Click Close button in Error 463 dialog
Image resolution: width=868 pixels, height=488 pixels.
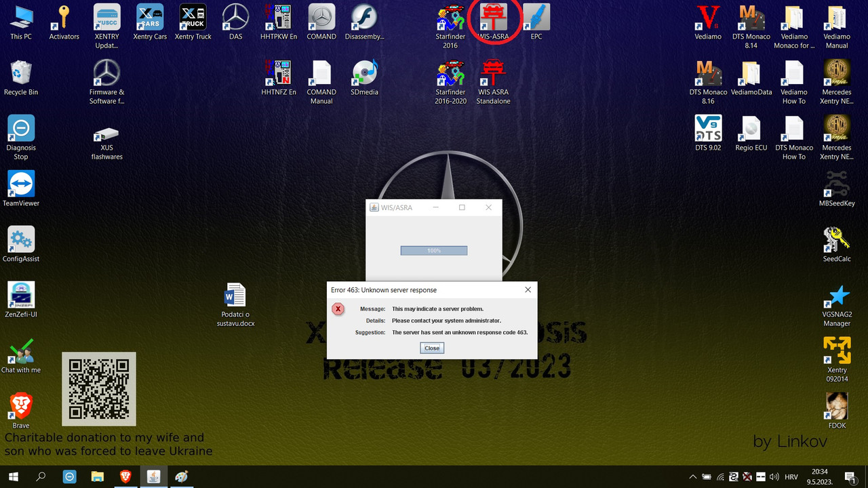click(432, 348)
